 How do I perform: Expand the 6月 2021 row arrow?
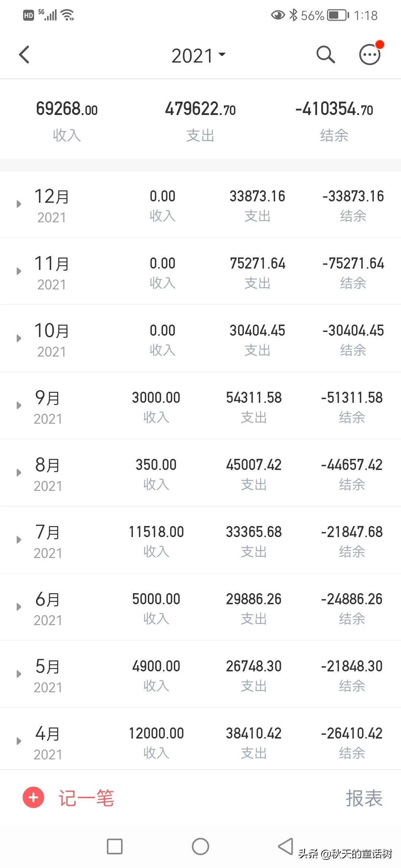coord(19,607)
